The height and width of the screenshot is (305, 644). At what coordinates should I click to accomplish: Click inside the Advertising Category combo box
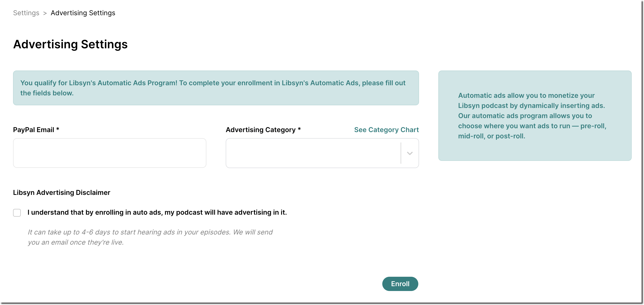[x=312, y=153]
